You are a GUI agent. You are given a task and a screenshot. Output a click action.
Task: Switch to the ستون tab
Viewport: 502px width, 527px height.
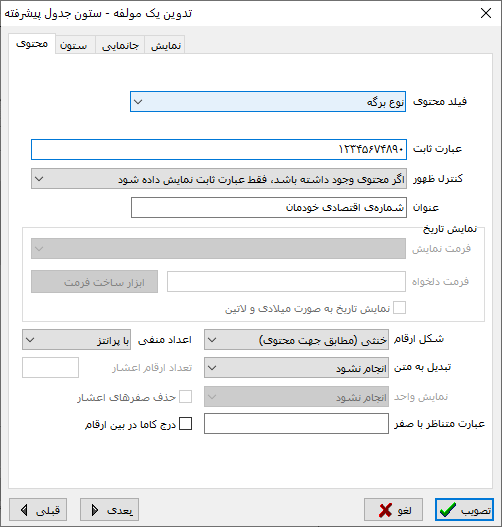point(74,45)
